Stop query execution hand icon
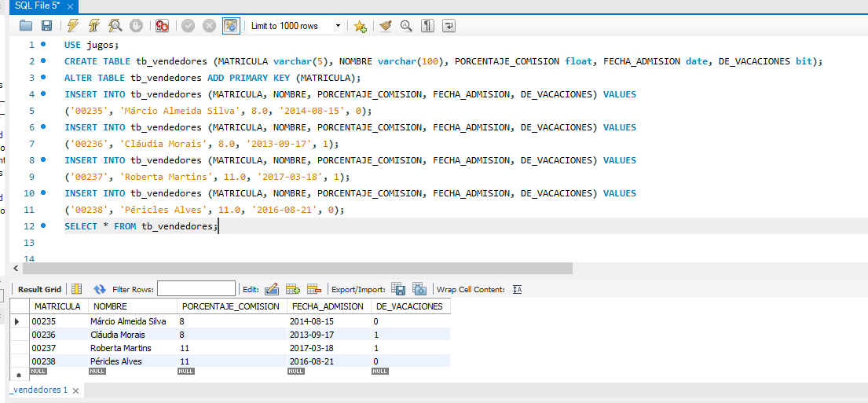 136,25
